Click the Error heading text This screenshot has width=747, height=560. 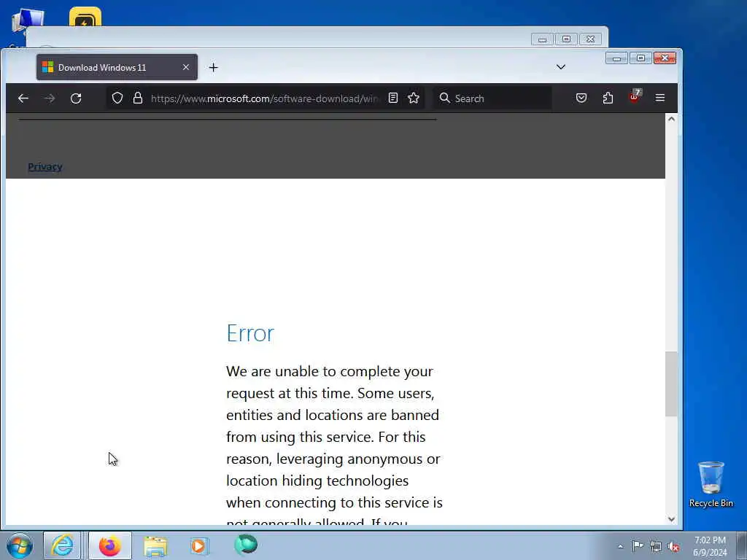250,332
